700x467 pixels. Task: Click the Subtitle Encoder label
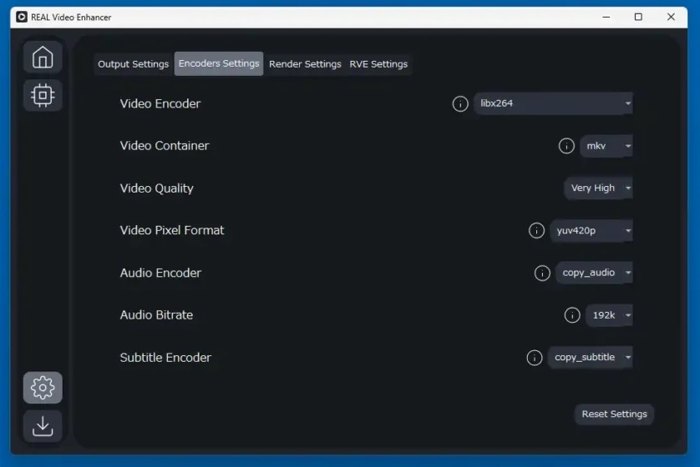(x=165, y=358)
